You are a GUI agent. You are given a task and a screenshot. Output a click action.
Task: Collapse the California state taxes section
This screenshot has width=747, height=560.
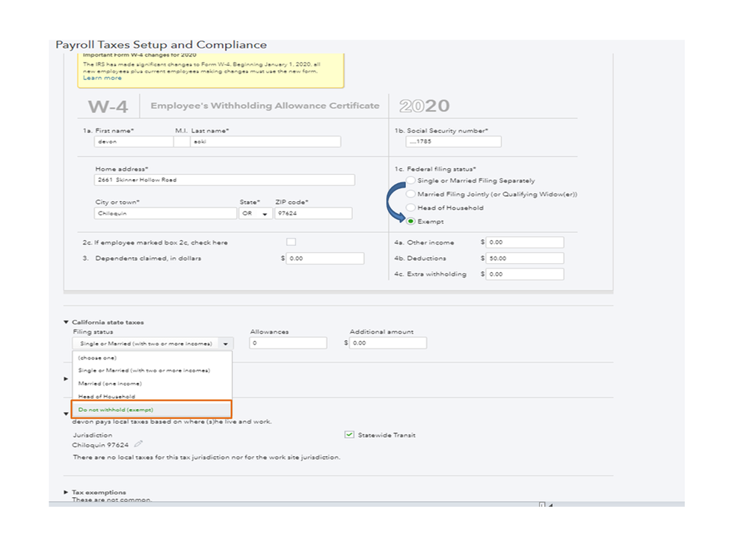point(67,322)
